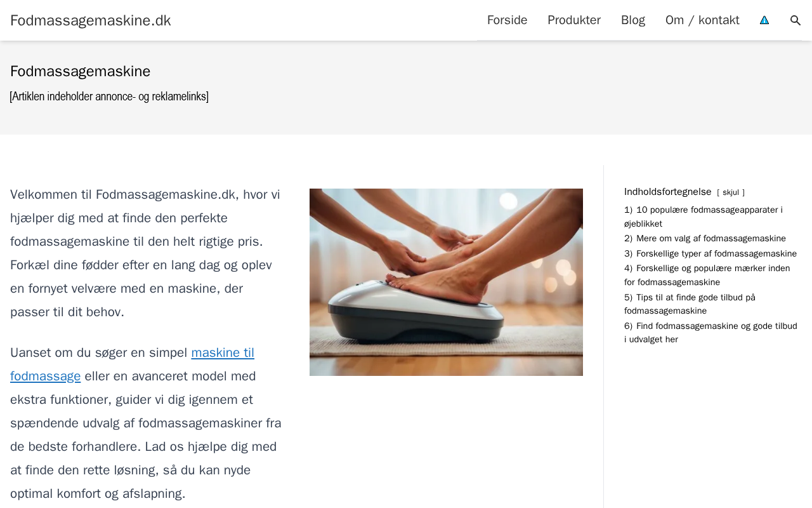
Task: Jump to 'Forskellige og populære mærker' section
Action: pyautogui.click(x=707, y=275)
